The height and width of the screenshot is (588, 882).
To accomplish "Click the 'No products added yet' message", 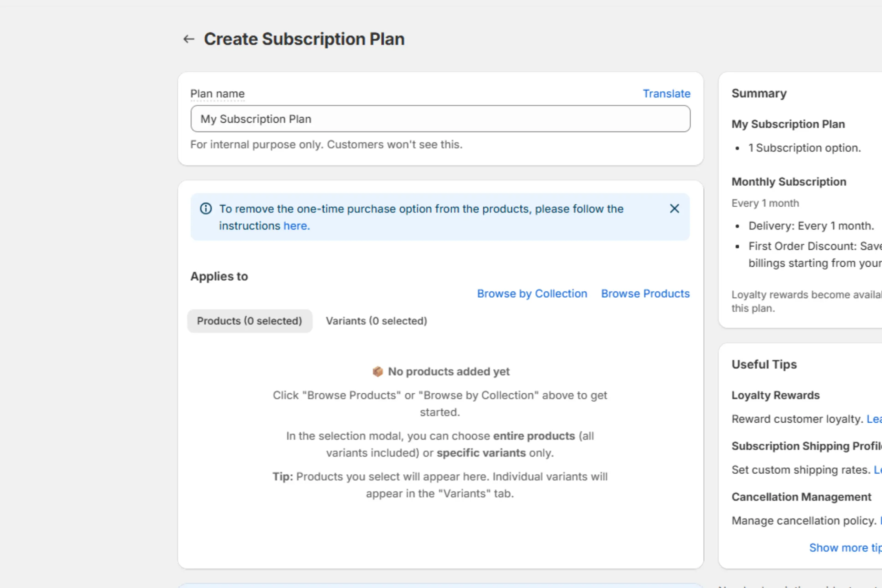I will tap(449, 371).
